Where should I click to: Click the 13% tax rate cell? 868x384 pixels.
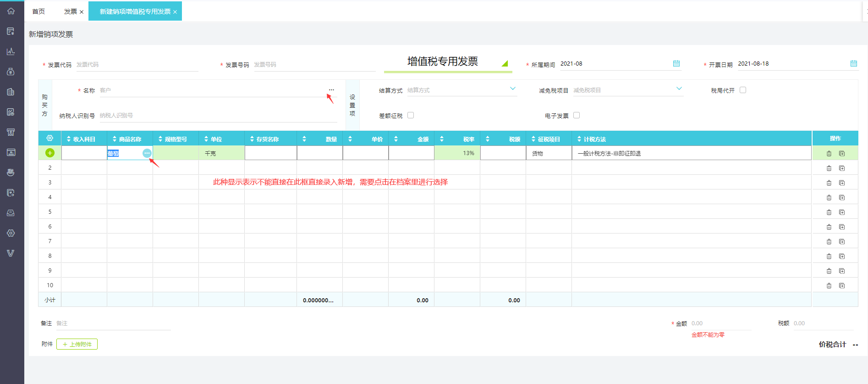click(457, 153)
